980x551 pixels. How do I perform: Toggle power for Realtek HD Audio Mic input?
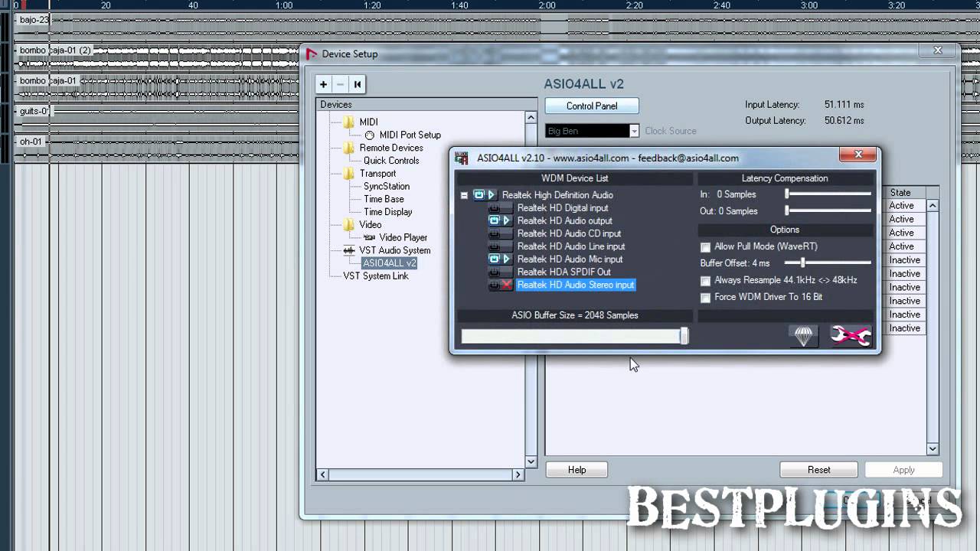[495, 259]
